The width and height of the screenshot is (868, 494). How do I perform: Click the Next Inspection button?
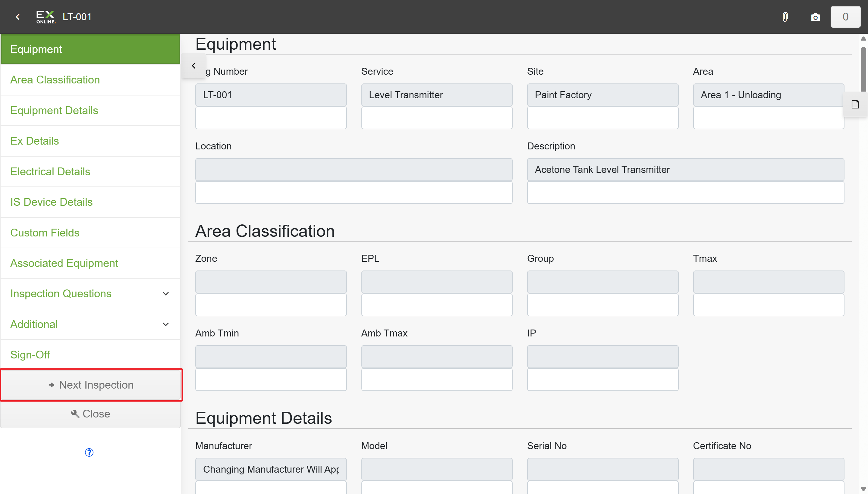point(91,385)
